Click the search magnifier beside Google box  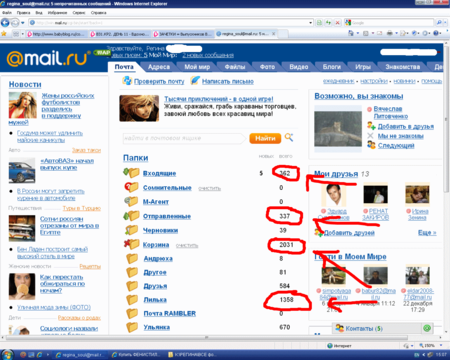pos(439,23)
